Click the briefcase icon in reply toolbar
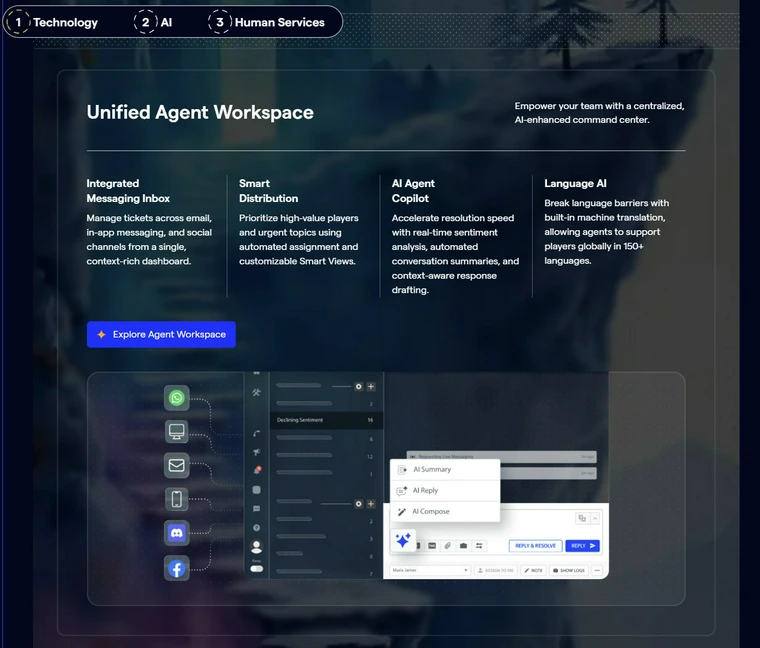The image size is (760, 648). (x=463, y=546)
